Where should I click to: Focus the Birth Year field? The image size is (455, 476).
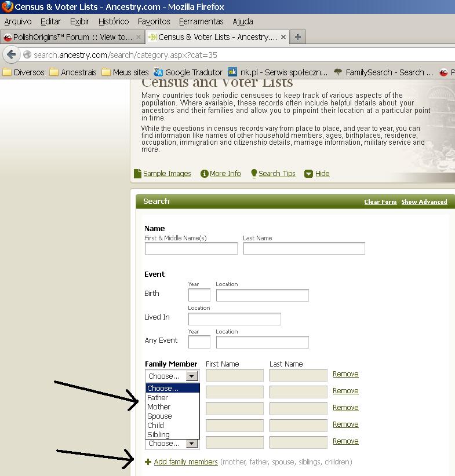(199, 295)
